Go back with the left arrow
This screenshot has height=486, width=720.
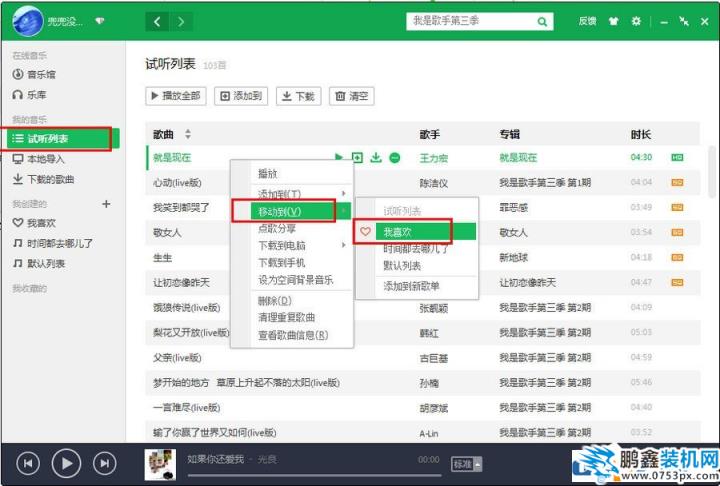pyautogui.click(x=157, y=22)
